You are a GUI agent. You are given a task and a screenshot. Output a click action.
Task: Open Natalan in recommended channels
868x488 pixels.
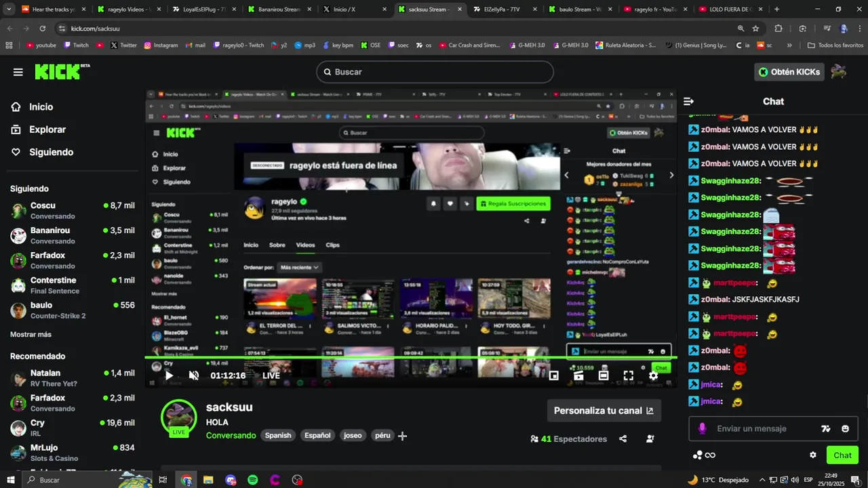(73, 378)
